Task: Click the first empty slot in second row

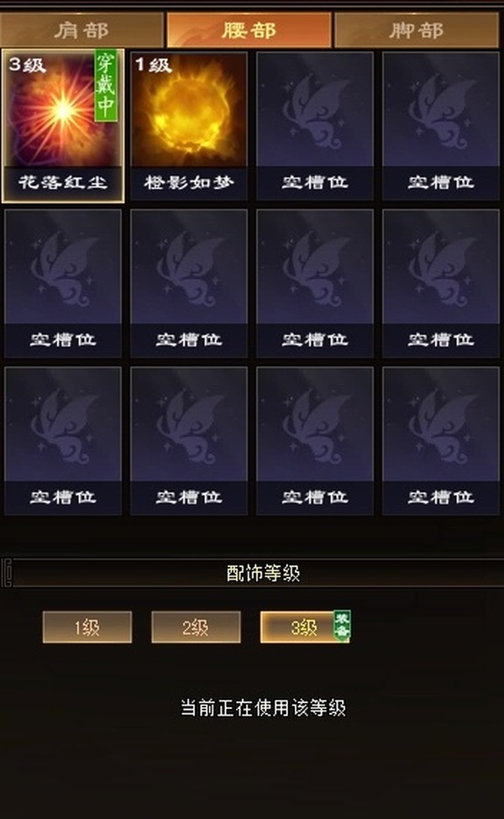Action: (x=63, y=283)
